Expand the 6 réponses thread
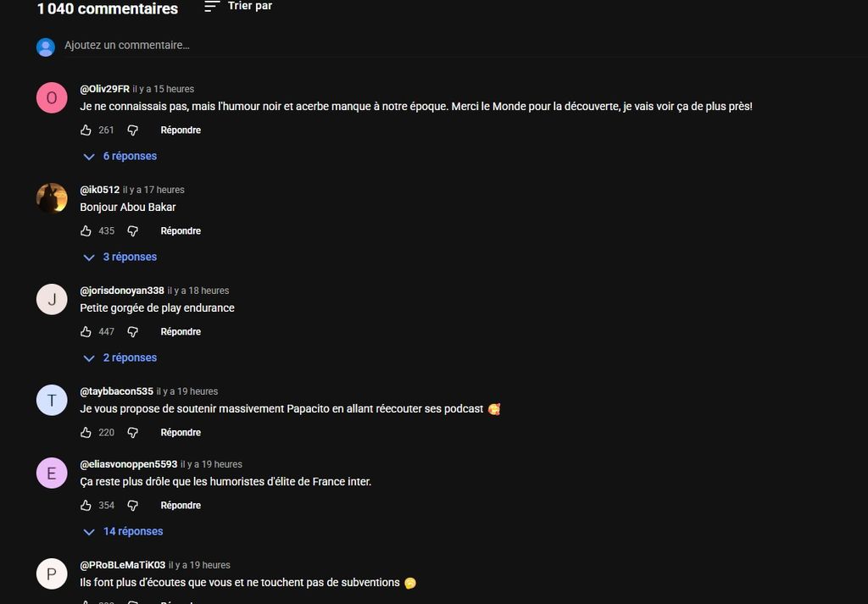868x604 pixels. (120, 156)
